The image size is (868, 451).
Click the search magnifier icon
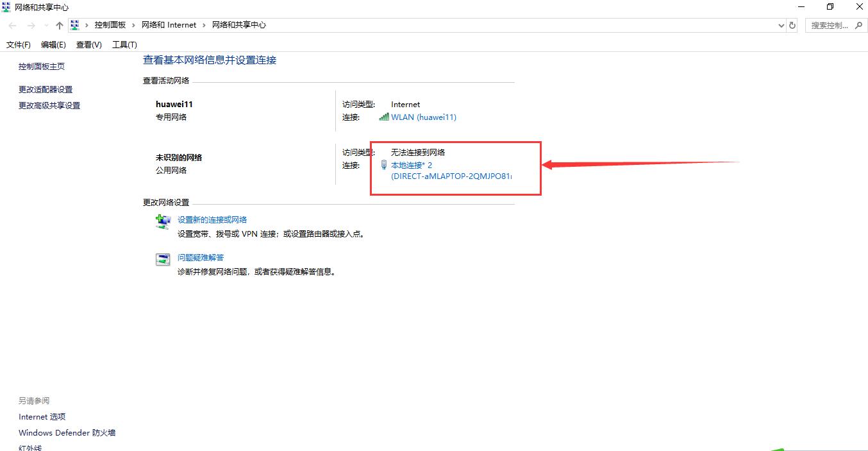pos(859,25)
